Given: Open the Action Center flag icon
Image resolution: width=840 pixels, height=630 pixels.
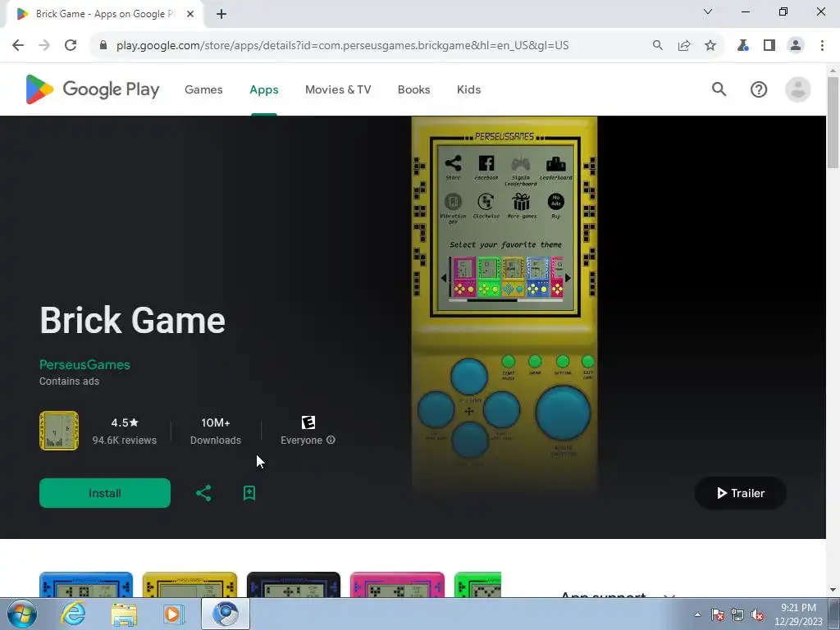Looking at the screenshot, I should [x=718, y=614].
